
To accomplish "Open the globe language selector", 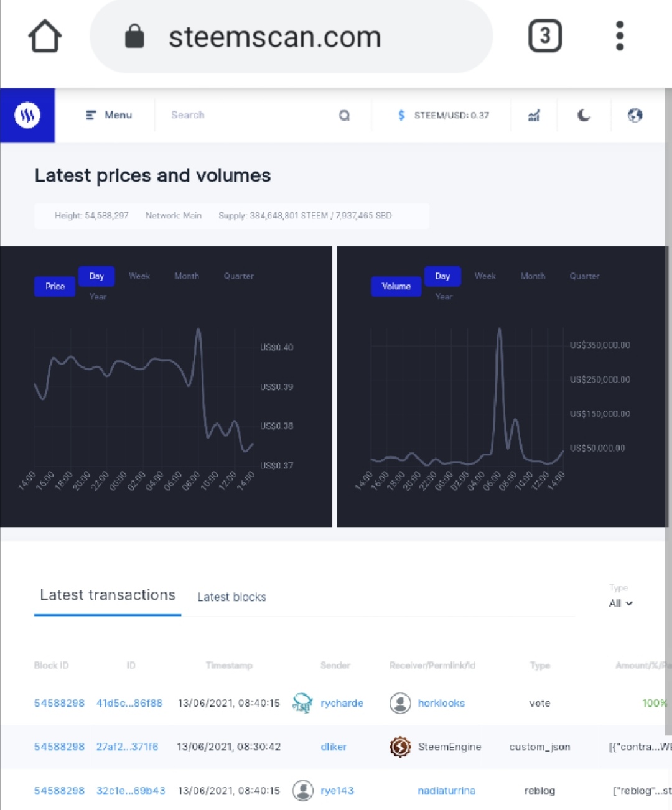I will click(635, 115).
